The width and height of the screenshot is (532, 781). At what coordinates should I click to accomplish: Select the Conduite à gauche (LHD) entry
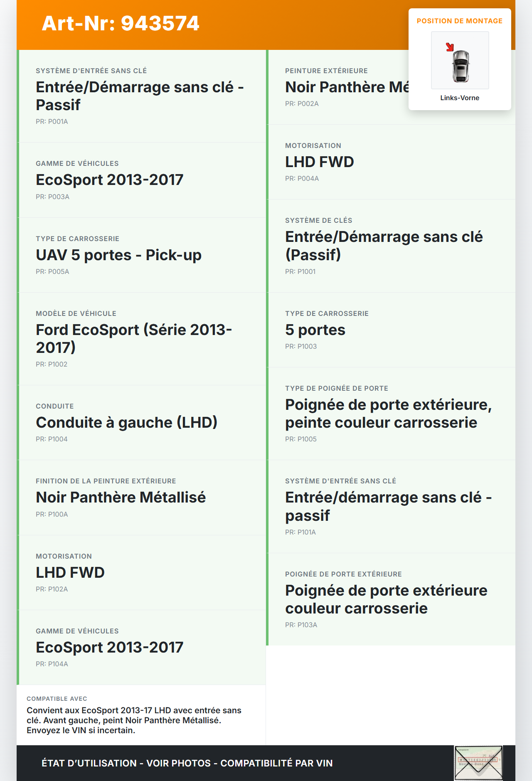click(126, 422)
